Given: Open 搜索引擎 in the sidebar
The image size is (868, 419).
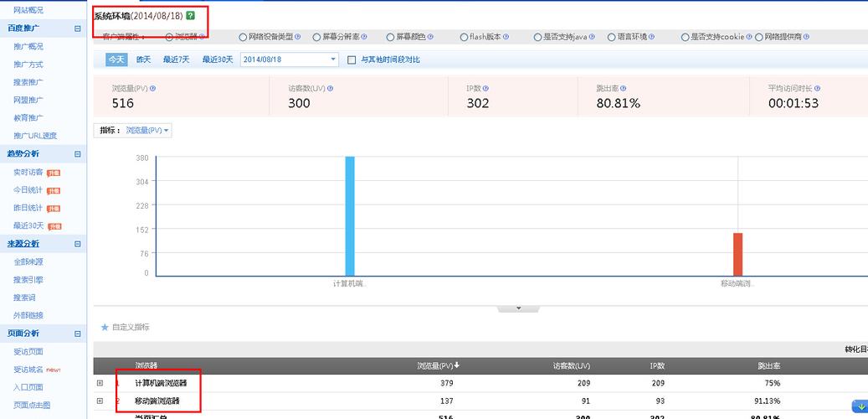Looking at the screenshot, I should [28, 280].
